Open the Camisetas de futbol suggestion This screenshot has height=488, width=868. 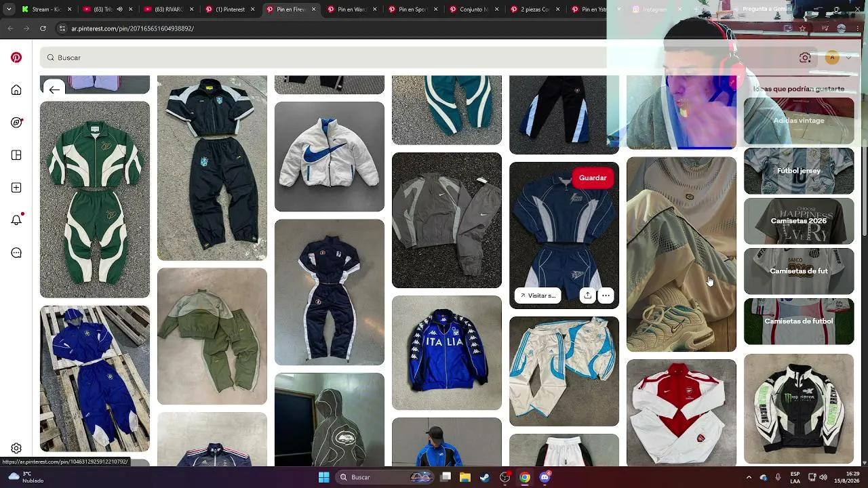coord(799,321)
